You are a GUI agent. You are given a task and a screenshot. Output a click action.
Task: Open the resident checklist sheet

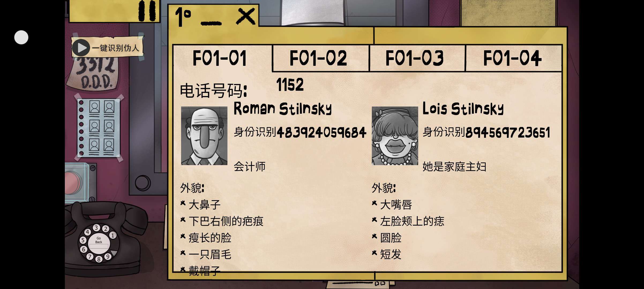click(x=99, y=128)
